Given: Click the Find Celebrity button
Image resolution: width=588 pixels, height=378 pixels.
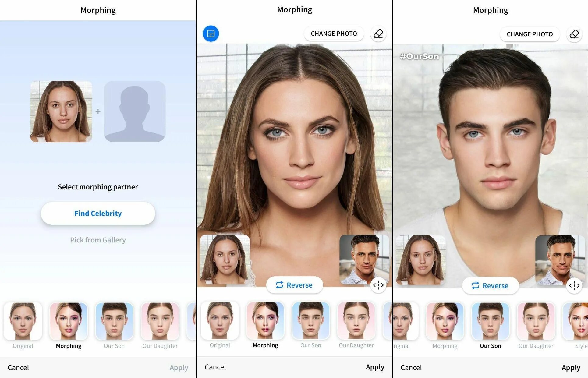Looking at the screenshot, I should coord(98,213).
